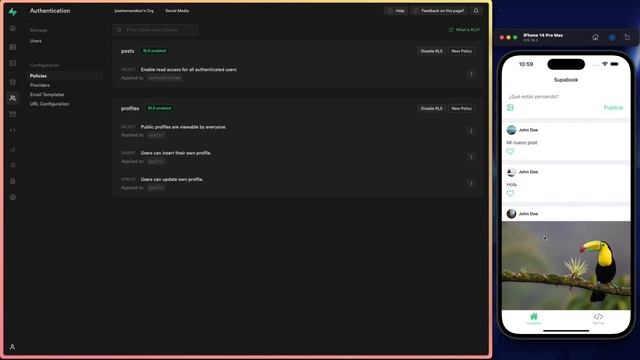Click 'Users can insert their own profile.' policy
Screen dimensions: 640x360
pos(176,153)
